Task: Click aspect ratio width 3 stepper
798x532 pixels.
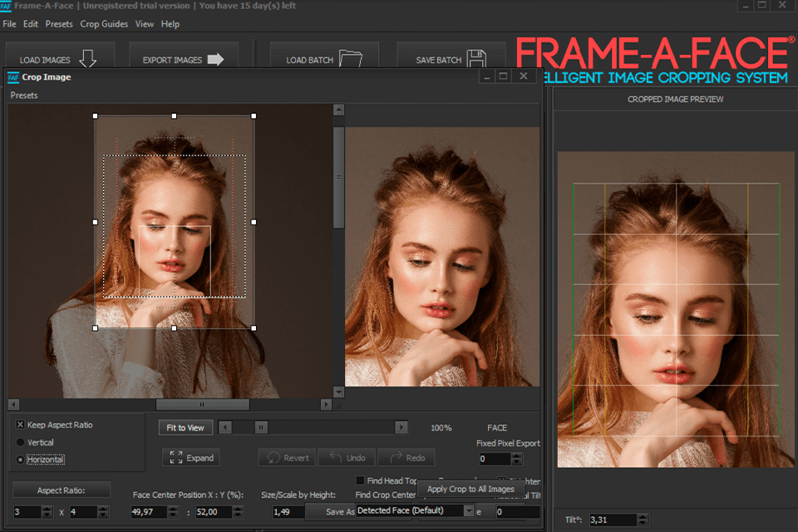Action: point(47,512)
